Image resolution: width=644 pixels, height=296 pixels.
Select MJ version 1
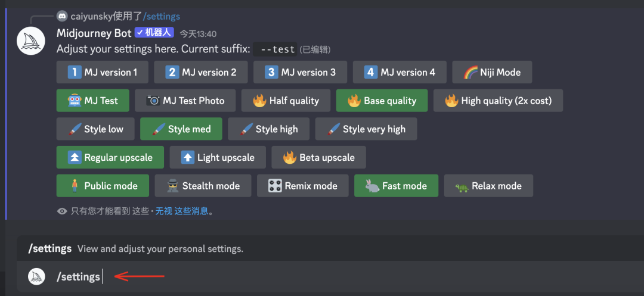tap(102, 72)
